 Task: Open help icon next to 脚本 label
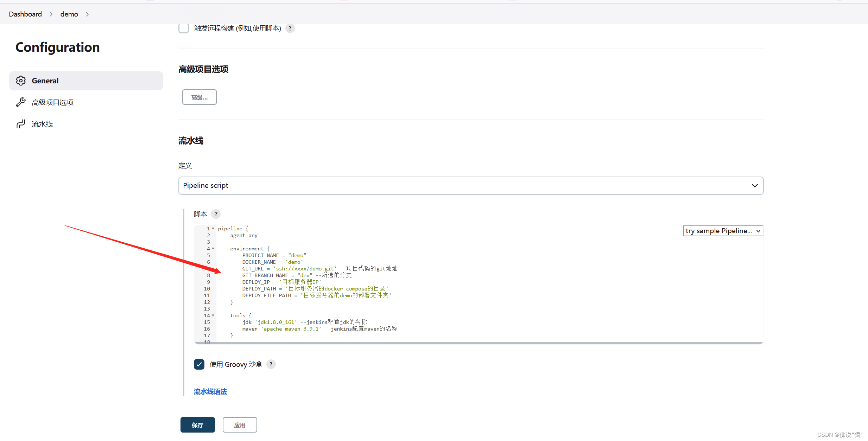click(216, 214)
